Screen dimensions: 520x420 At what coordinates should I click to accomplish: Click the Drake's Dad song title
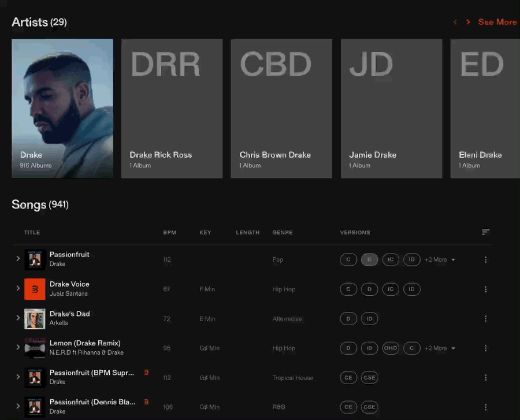[x=70, y=314]
